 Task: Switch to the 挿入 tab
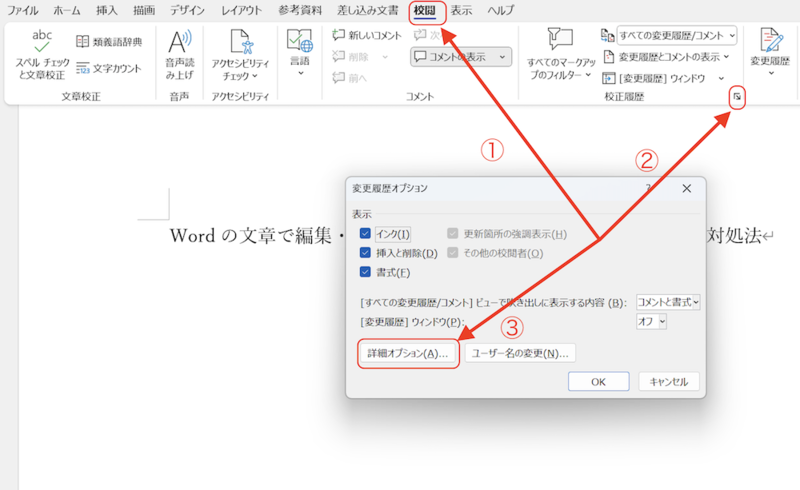pyautogui.click(x=107, y=10)
